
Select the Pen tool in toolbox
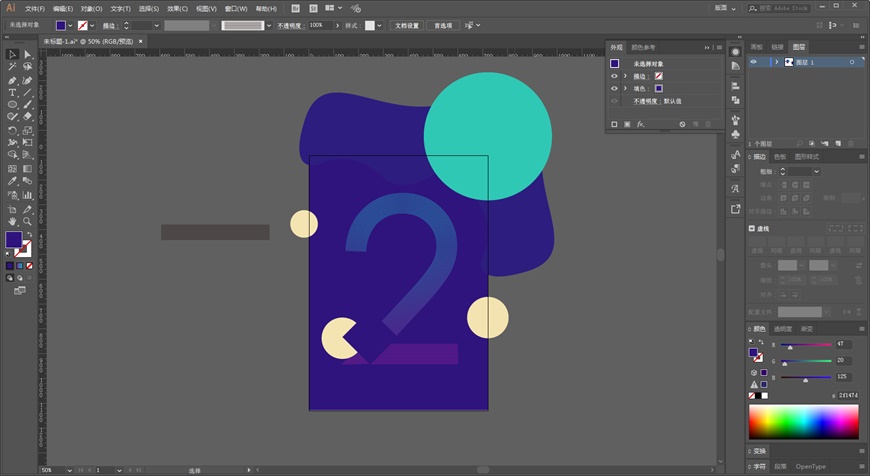pos(12,80)
